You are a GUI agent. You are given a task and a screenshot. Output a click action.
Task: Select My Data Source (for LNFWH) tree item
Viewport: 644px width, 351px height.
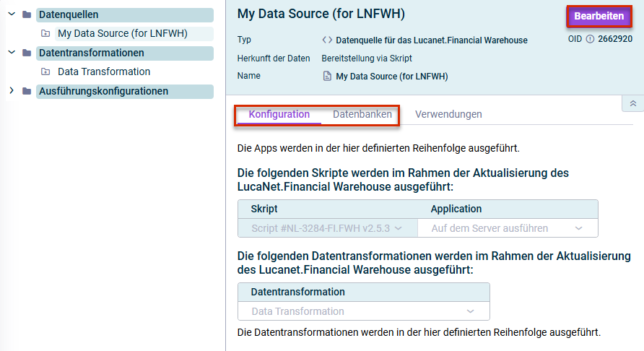(134, 34)
